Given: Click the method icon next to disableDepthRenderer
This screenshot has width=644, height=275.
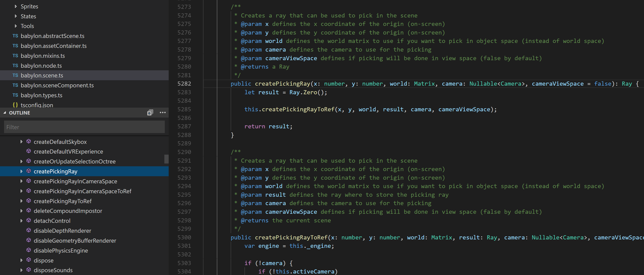Looking at the screenshot, I should coord(29,230).
